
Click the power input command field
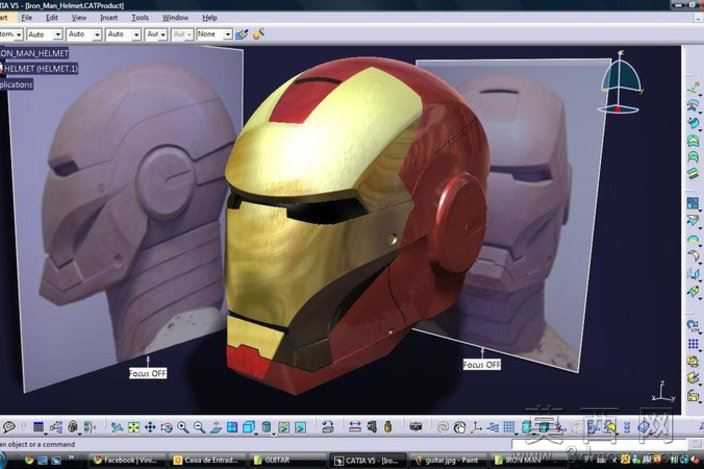599,444
